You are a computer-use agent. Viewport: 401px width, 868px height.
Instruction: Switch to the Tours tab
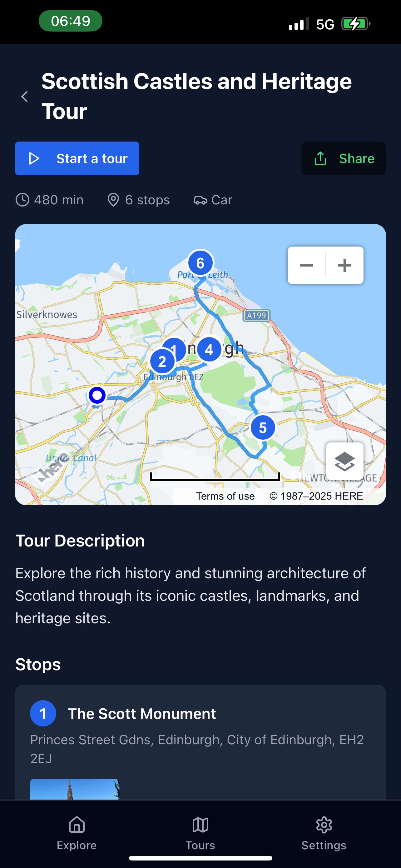point(200,833)
